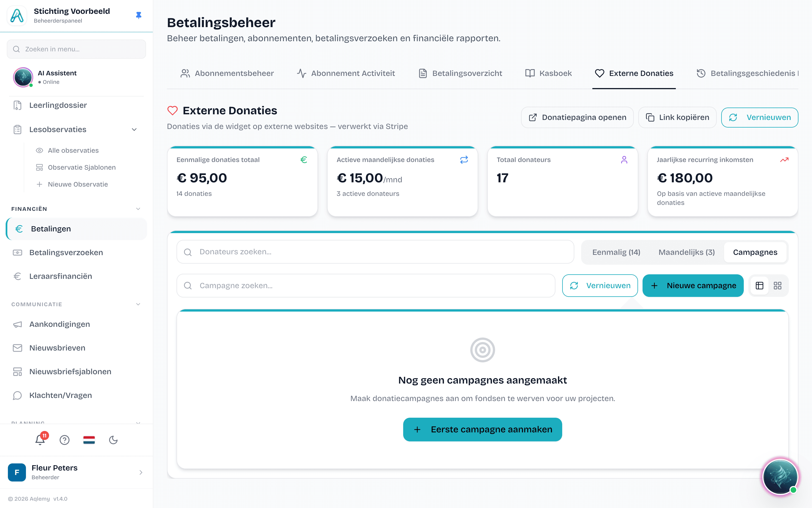The image size is (812, 508).
Task: Click recurring arrows icon on maandelijkse card
Action: [464, 160]
